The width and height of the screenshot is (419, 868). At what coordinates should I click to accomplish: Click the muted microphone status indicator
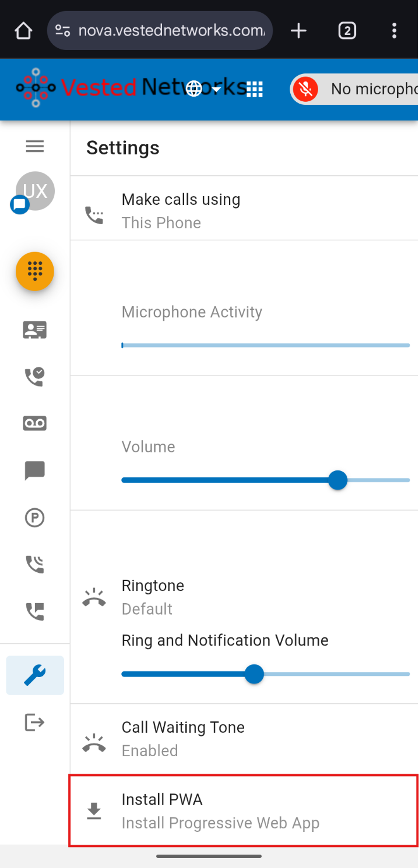click(305, 89)
